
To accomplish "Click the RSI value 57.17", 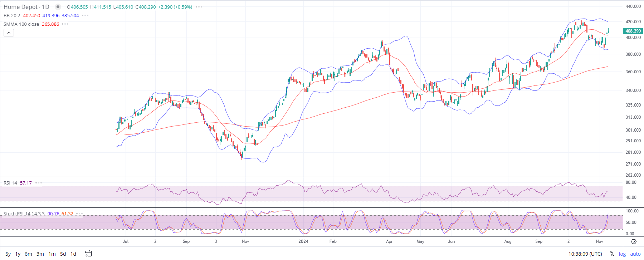I will click(26, 183).
